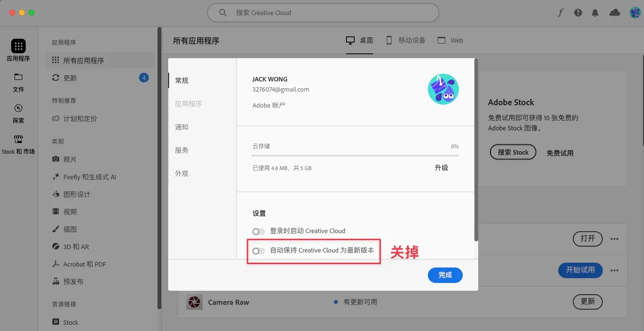The height and width of the screenshot is (331, 644).
Task: Click the 开始试用 button
Action: click(581, 270)
